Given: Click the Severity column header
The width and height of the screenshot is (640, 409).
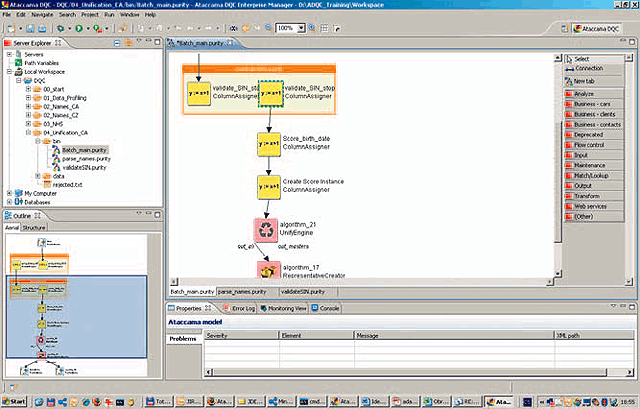Looking at the screenshot, I should coord(241,336).
